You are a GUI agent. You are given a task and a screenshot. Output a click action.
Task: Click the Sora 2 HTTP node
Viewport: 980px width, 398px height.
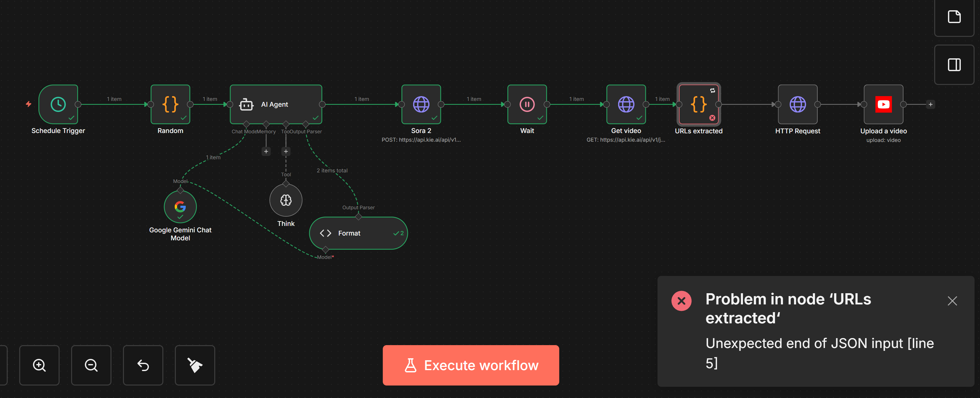(421, 104)
